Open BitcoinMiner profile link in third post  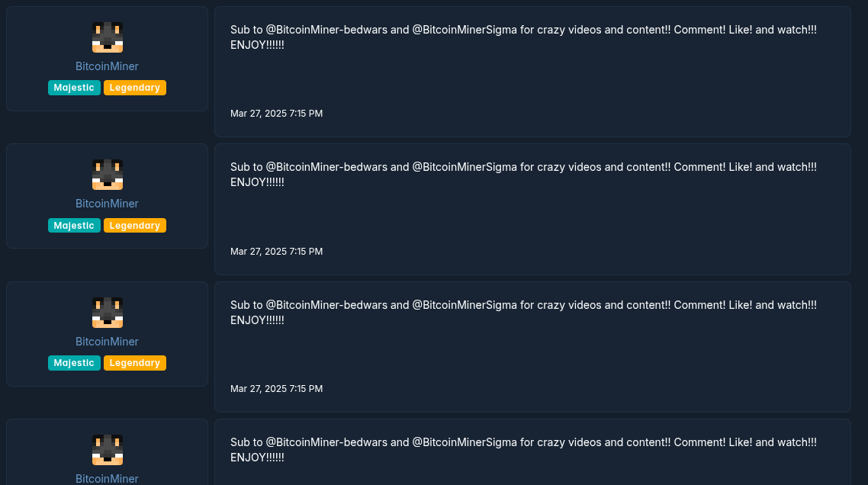[107, 342]
